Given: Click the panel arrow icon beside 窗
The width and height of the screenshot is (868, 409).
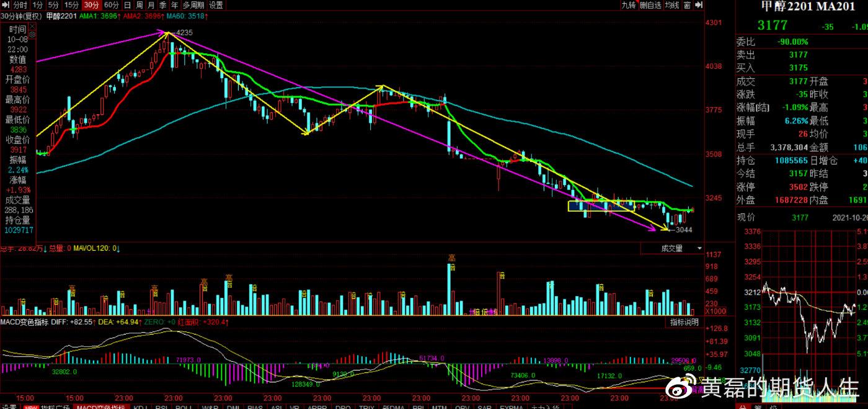Looking at the screenshot, I should 699,5.
